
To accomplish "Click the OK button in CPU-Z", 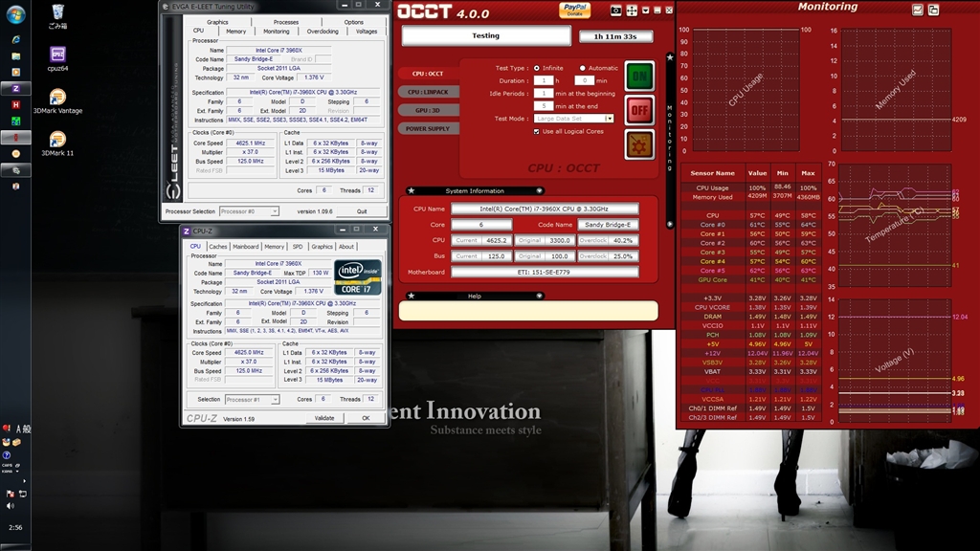I will click(366, 418).
